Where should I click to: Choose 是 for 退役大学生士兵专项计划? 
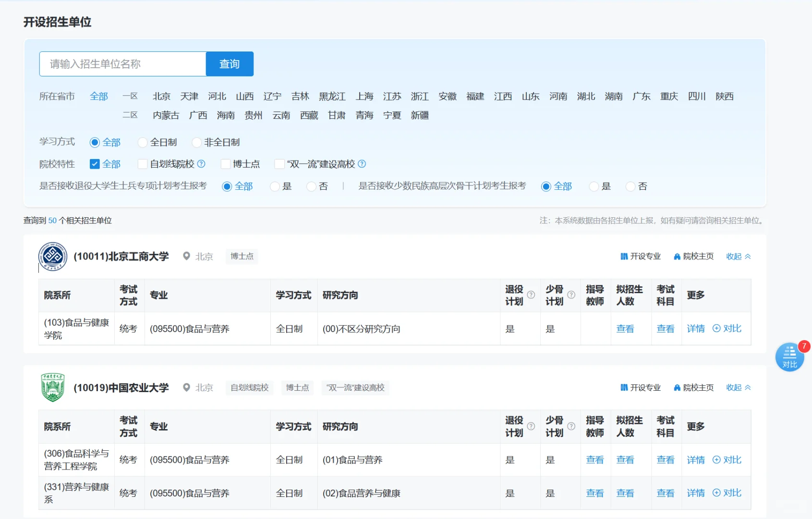click(x=274, y=186)
